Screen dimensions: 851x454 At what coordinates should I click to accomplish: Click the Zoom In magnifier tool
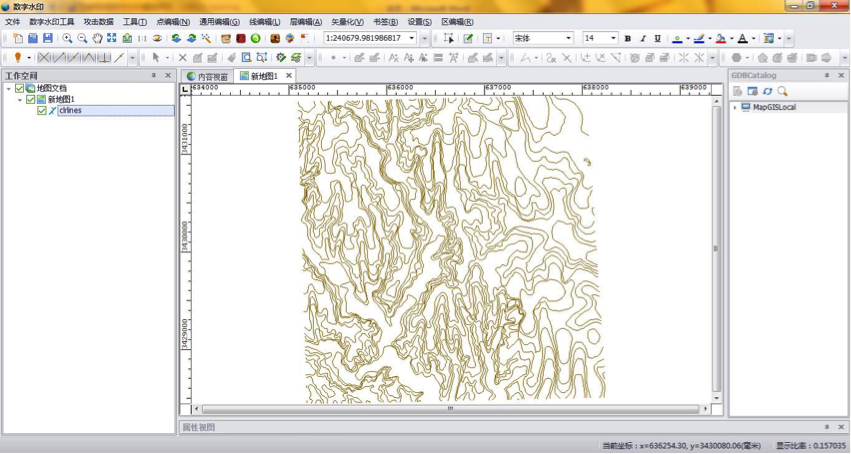click(67, 38)
